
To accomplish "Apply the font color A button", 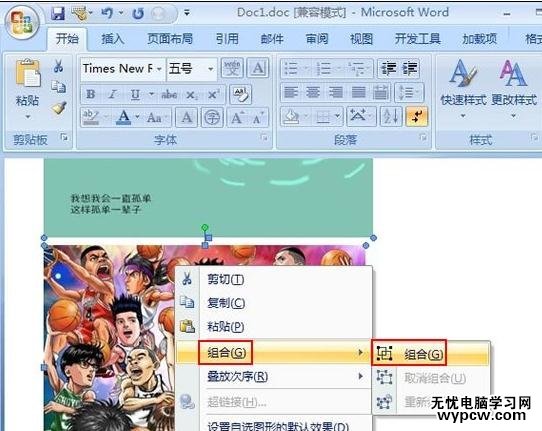I will tap(123, 117).
